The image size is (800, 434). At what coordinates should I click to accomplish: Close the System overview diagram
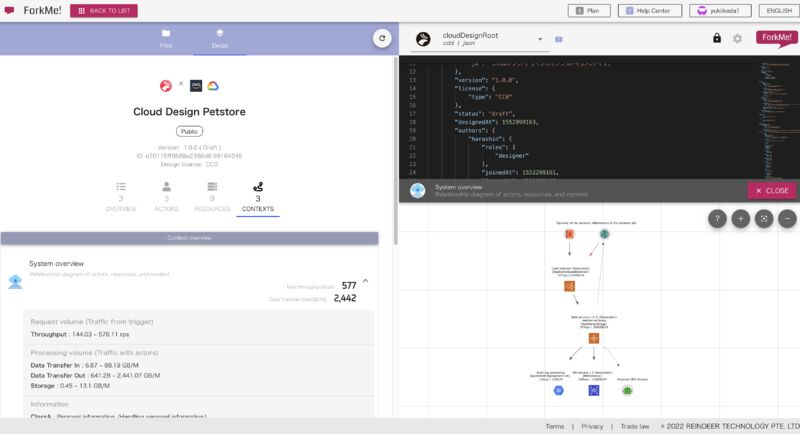click(772, 191)
